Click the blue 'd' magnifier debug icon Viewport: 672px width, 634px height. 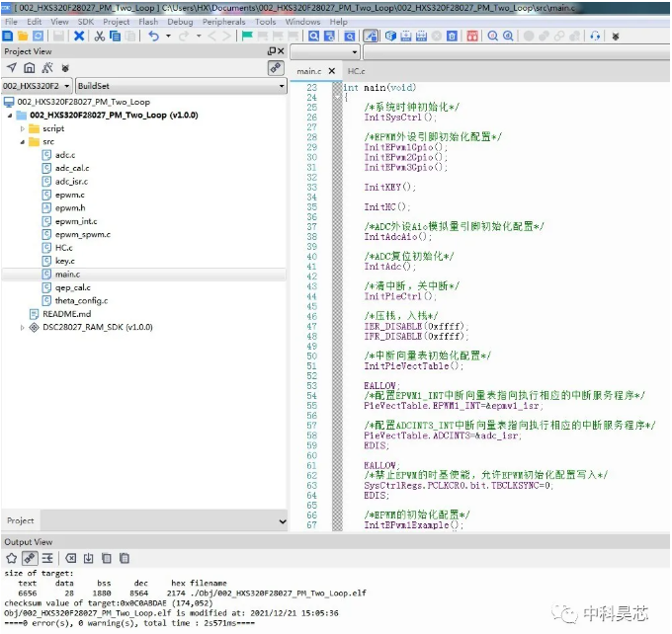click(x=508, y=36)
